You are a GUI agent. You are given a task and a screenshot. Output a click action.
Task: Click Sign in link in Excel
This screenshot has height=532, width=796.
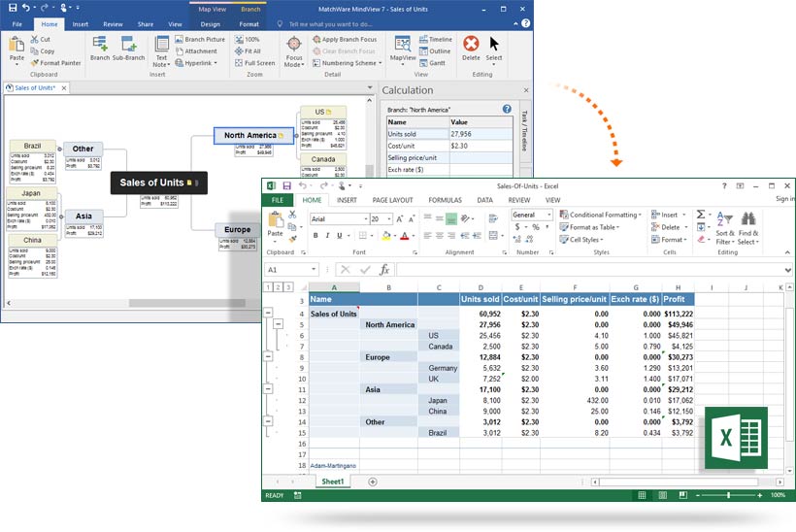(x=784, y=198)
